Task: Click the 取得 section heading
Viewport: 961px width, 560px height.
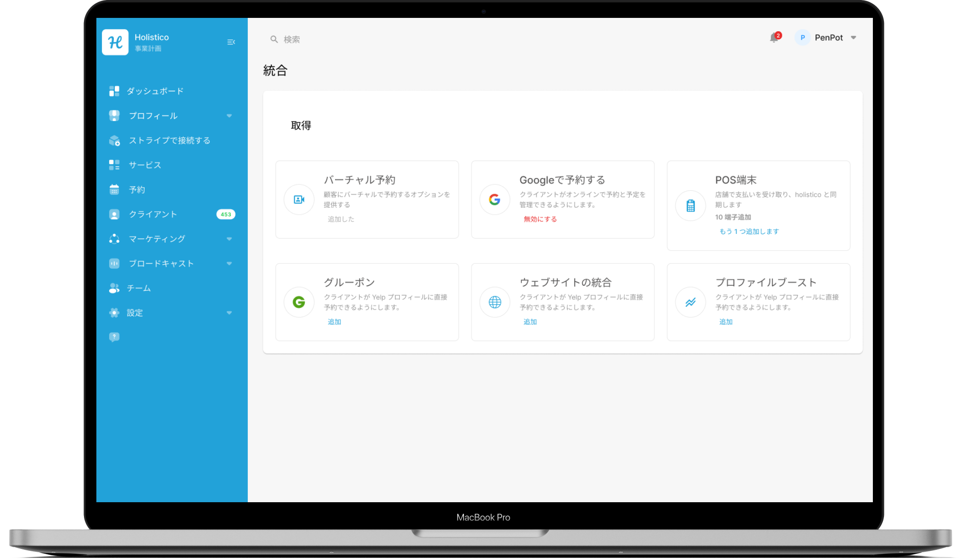Action: (301, 126)
